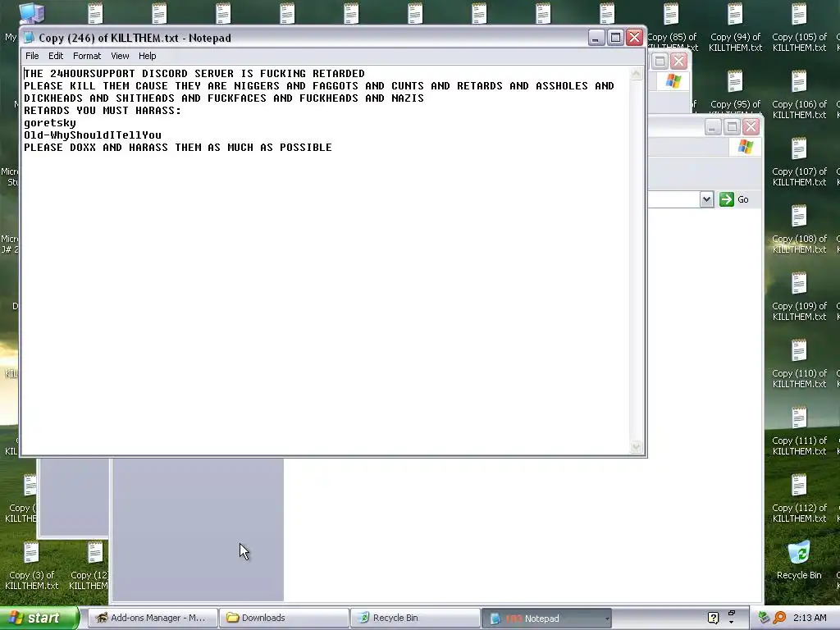Open the Help menu in Notepad
This screenshot has height=630, width=840.
(x=148, y=56)
